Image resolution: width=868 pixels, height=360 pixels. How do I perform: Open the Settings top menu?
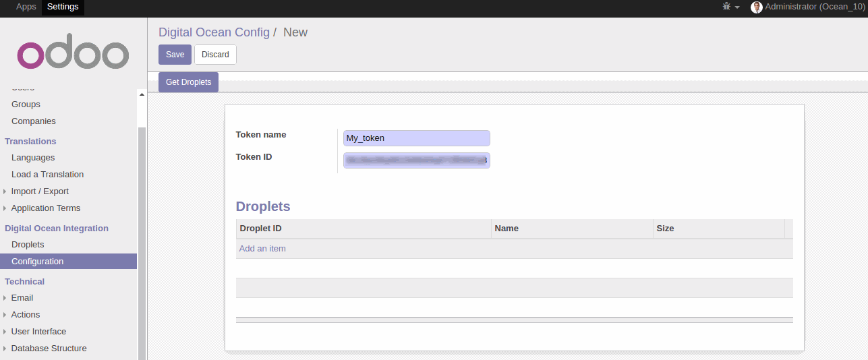[63, 7]
